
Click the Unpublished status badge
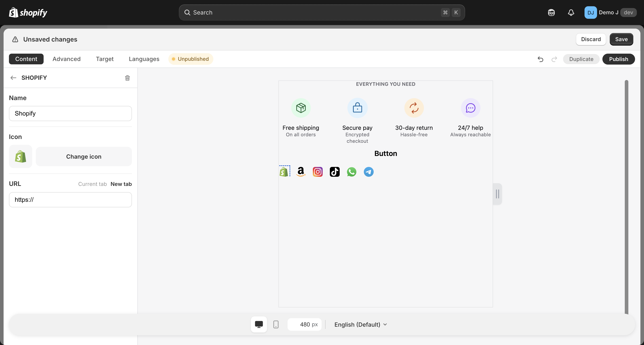point(191,59)
